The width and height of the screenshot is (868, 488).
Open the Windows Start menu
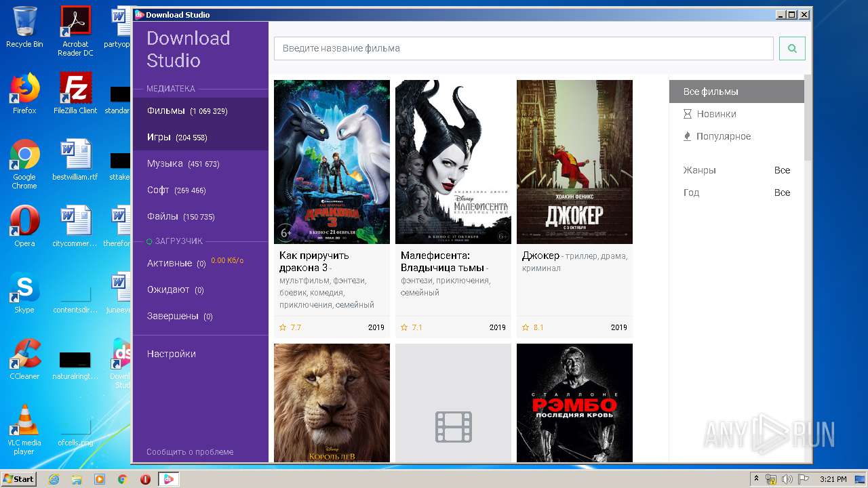[18, 479]
